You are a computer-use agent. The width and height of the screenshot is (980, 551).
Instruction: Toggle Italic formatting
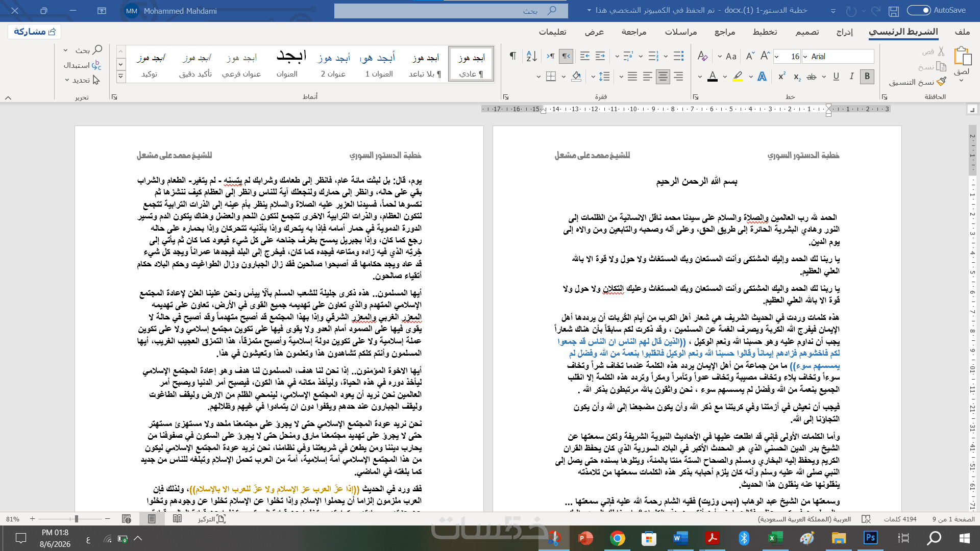pyautogui.click(x=851, y=77)
